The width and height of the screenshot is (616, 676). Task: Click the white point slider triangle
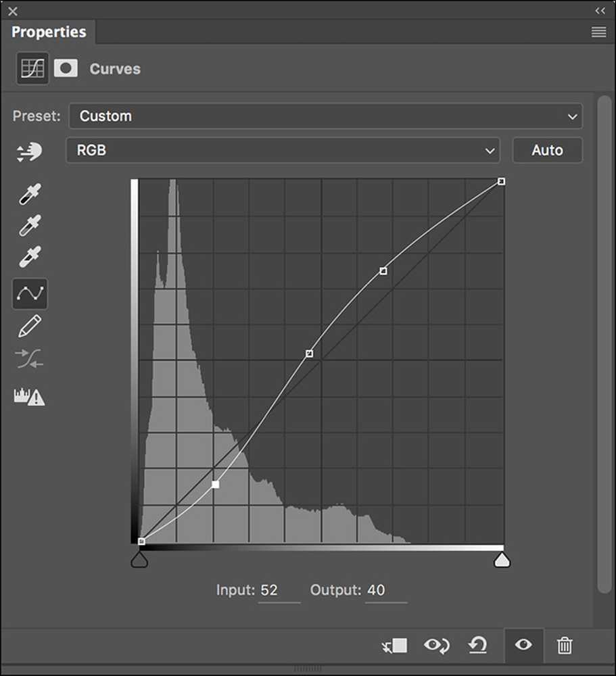(502, 560)
